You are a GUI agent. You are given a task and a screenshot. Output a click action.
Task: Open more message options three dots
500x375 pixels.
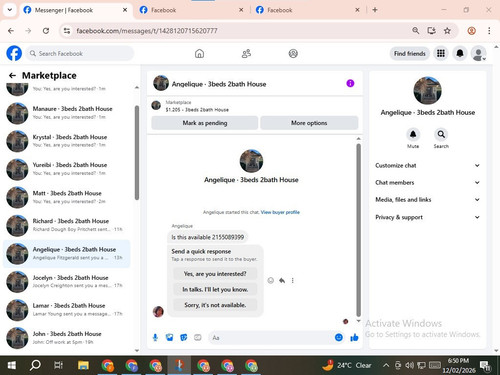(x=293, y=281)
